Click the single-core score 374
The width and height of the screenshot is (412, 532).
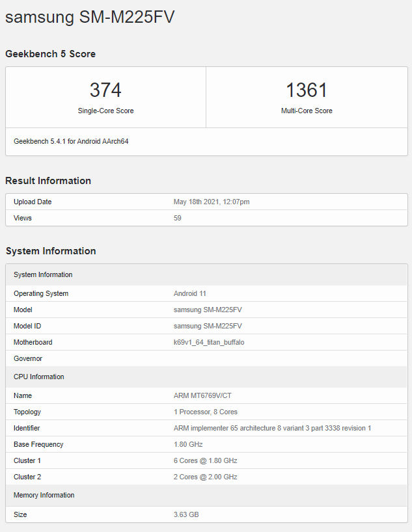tap(105, 90)
